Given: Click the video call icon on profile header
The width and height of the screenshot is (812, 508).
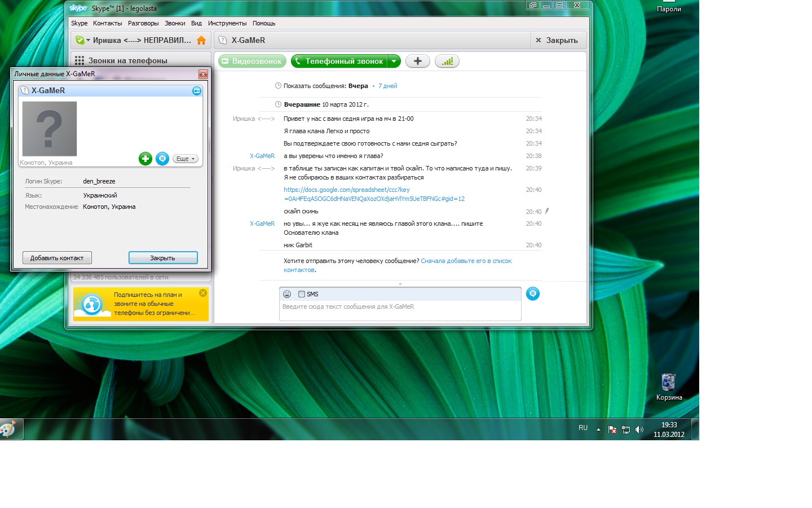Looking at the screenshot, I should (197, 90).
